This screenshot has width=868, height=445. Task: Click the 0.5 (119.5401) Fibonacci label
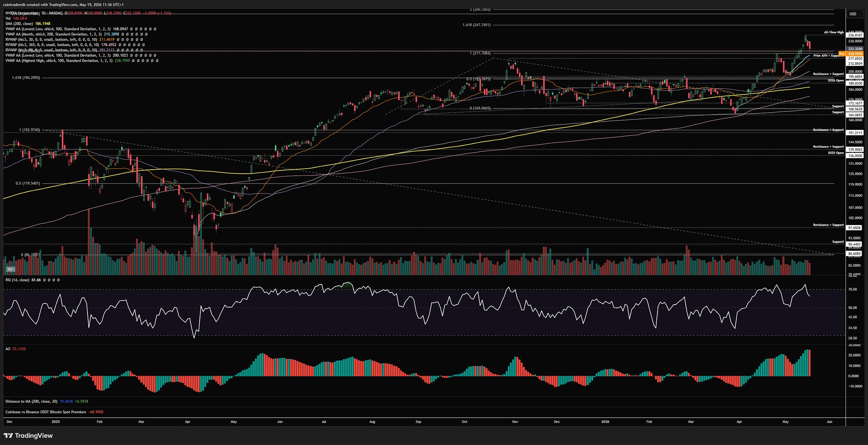tap(28, 183)
